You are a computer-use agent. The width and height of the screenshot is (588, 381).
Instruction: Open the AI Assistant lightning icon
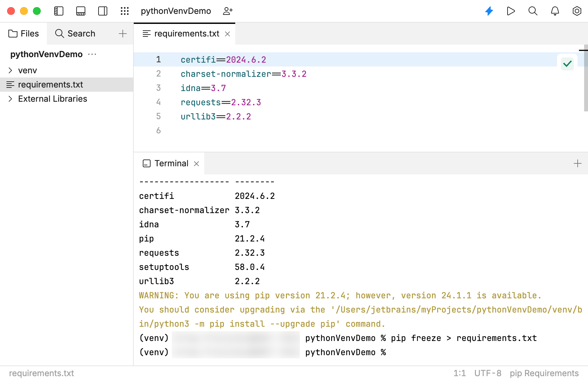489,11
